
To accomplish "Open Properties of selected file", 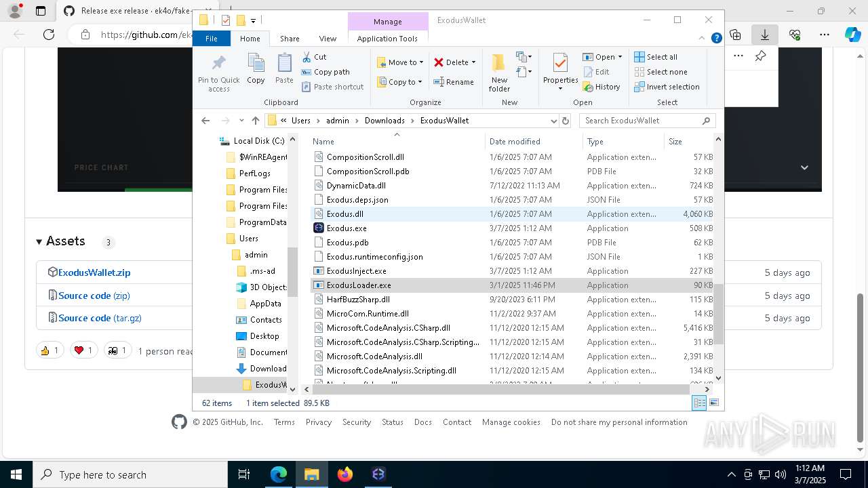I will coord(560,73).
